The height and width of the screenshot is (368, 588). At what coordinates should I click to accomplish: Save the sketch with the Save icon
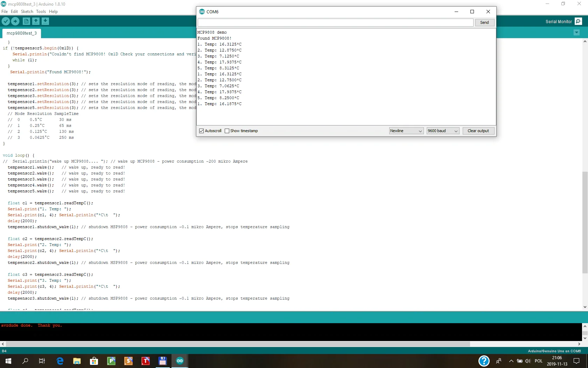pyautogui.click(x=45, y=21)
